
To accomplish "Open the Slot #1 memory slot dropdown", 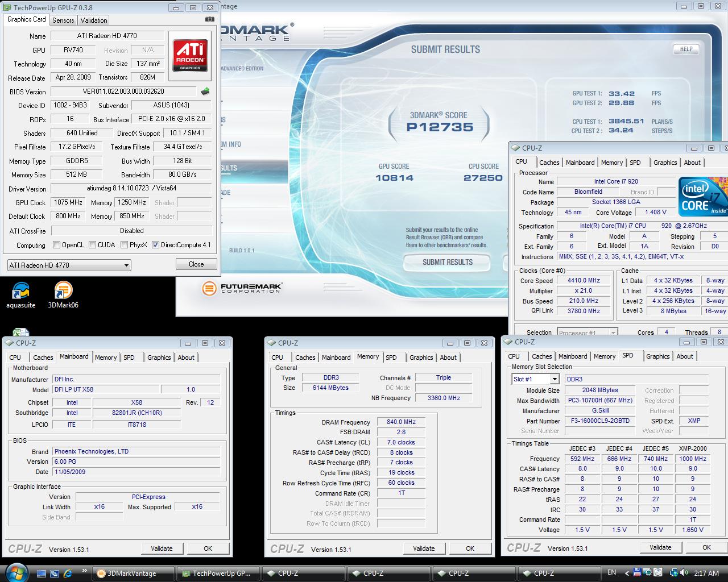I will (536, 379).
